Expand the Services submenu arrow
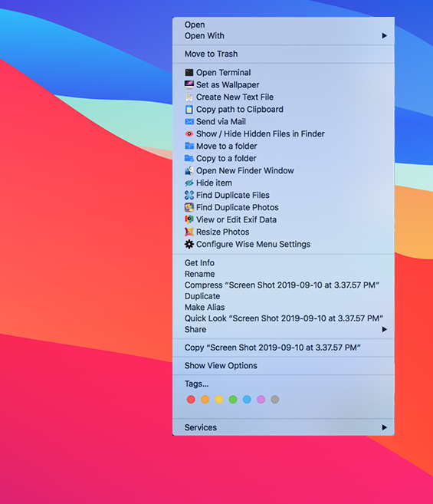 (x=384, y=427)
